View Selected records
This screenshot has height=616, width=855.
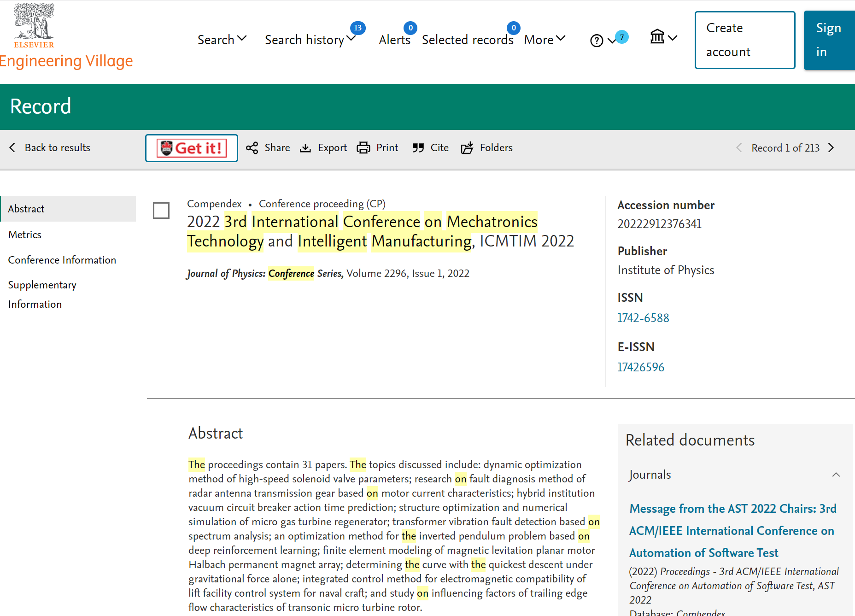click(468, 40)
